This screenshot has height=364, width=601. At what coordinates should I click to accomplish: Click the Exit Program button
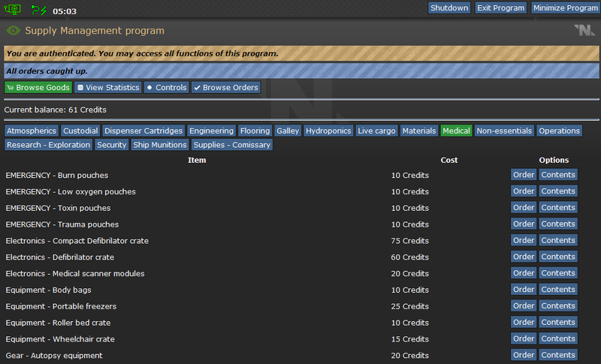[x=501, y=8]
